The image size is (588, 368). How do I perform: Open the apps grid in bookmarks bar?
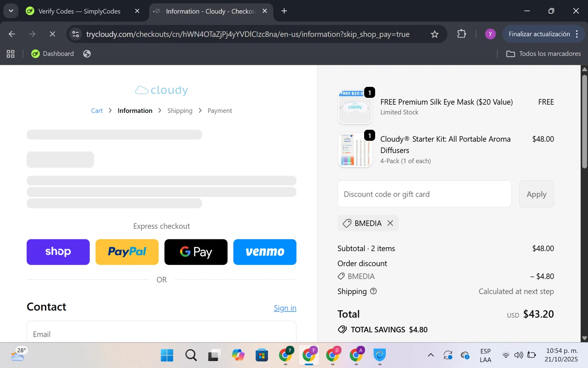click(x=11, y=54)
